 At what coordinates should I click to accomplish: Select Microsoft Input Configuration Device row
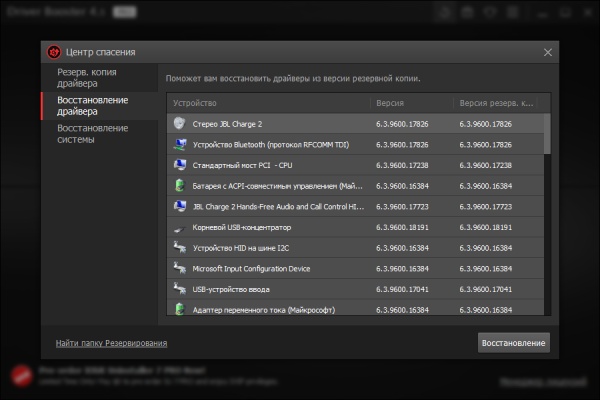[x=355, y=268]
